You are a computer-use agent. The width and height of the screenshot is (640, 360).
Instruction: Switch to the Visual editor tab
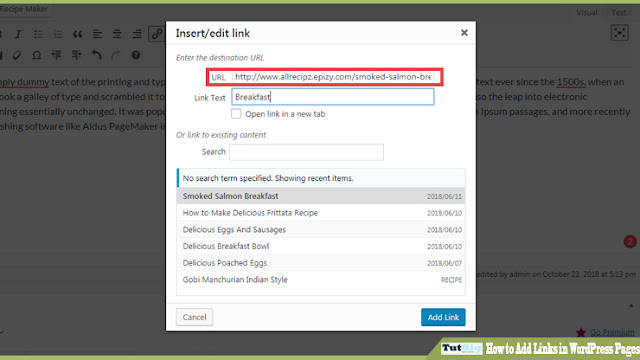[587, 13]
